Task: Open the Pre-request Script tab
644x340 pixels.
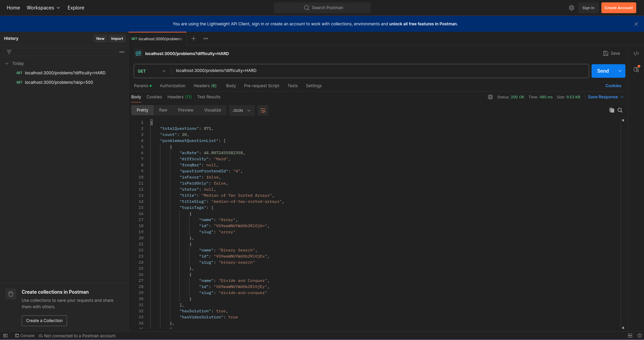Action: click(x=262, y=86)
